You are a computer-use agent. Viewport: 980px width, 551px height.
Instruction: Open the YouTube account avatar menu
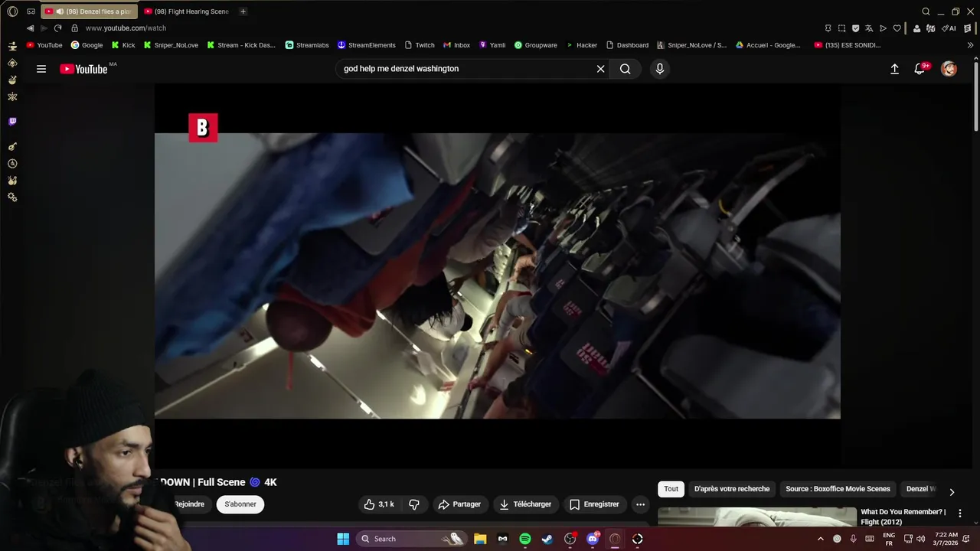point(949,69)
